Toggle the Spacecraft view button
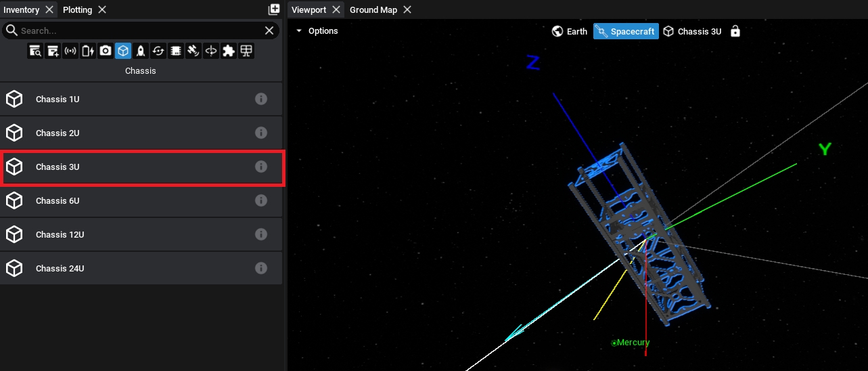Image resolution: width=868 pixels, height=371 pixels. click(626, 31)
